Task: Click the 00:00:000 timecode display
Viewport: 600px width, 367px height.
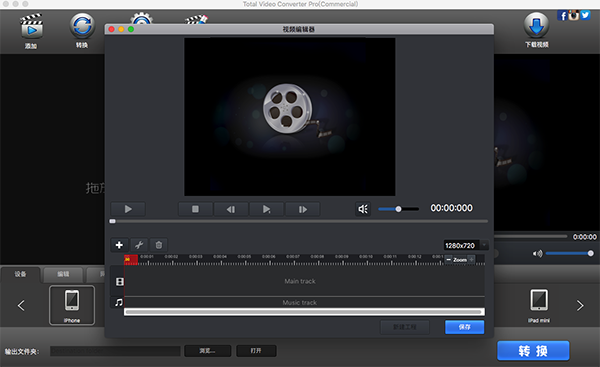Action: click(x=452, y=208)
